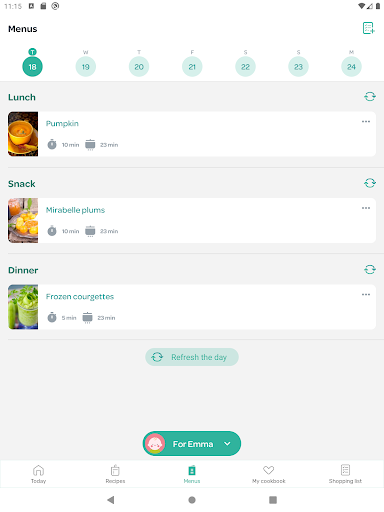Open more options for Pumpkin recipe
The image size is (384, 512).
(366, 122)
